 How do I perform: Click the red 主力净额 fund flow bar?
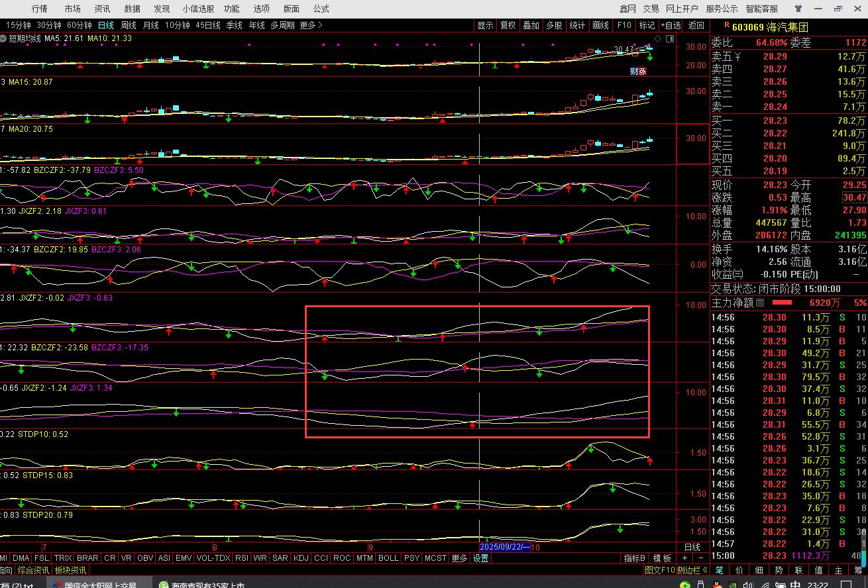click(x=782, y=303)
